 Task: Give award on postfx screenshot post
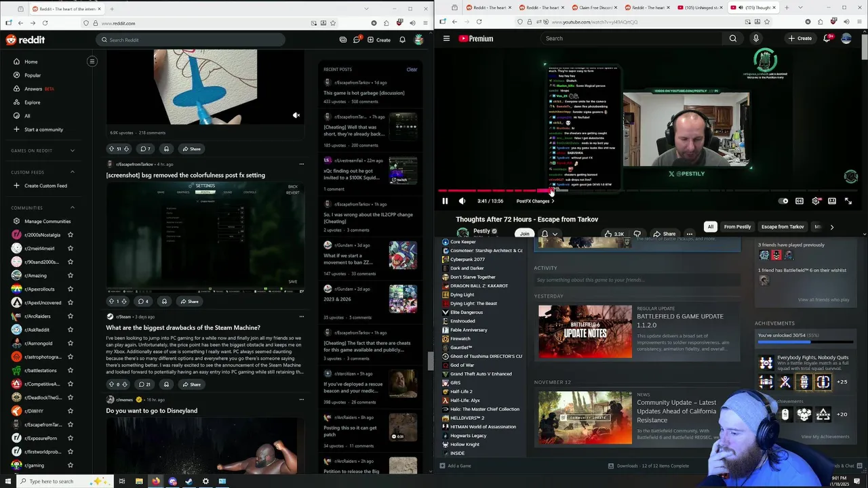[x=164, y=301]
